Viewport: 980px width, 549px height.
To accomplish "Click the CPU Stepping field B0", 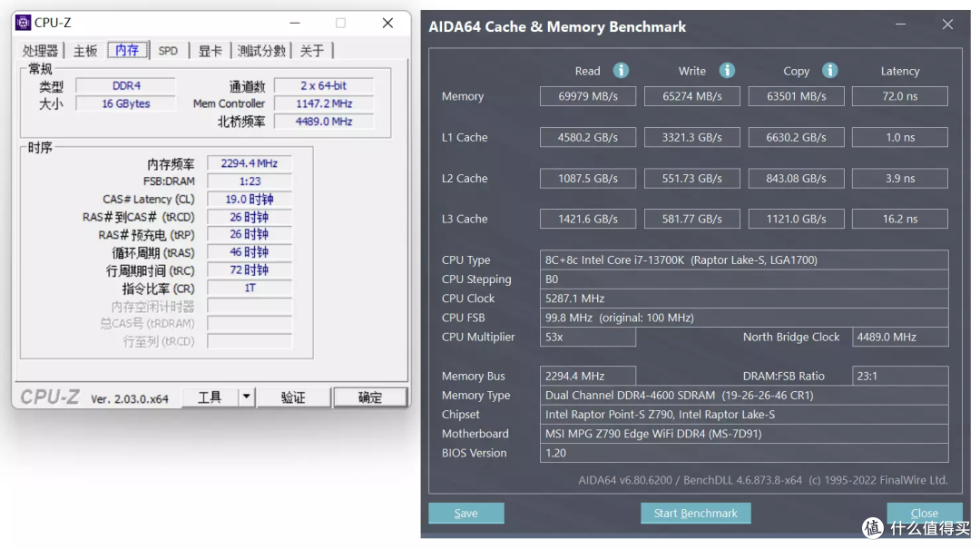I will coord(744,279).
